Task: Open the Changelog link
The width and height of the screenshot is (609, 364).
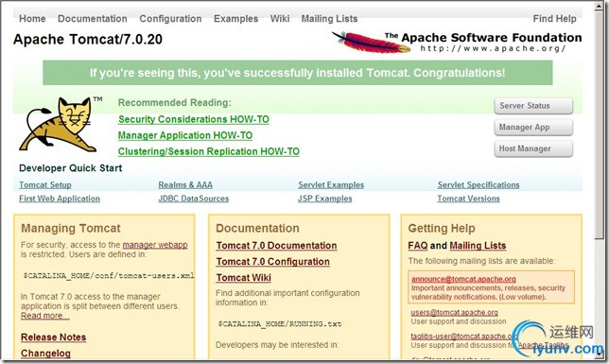Action: (x=45, y=353)
